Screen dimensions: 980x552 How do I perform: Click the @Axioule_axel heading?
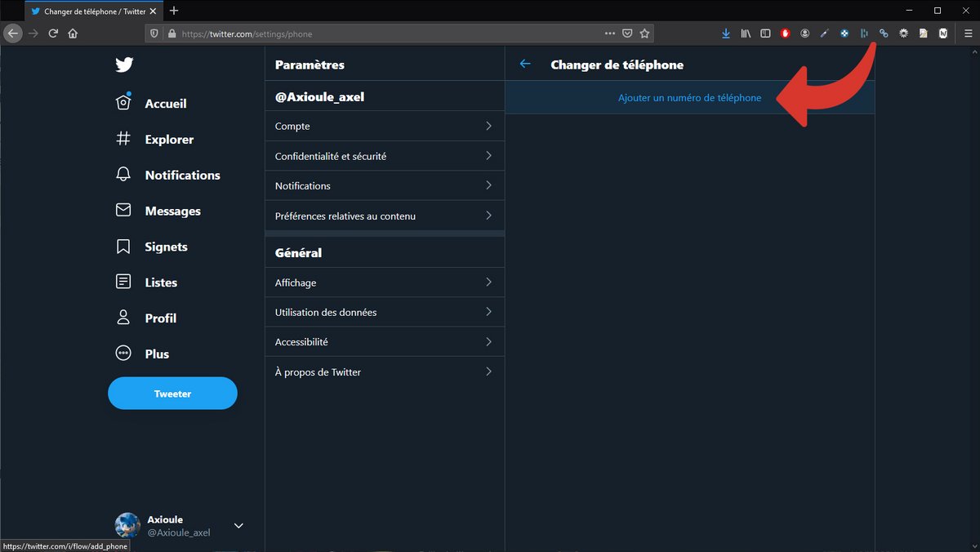tap(319, 96)
